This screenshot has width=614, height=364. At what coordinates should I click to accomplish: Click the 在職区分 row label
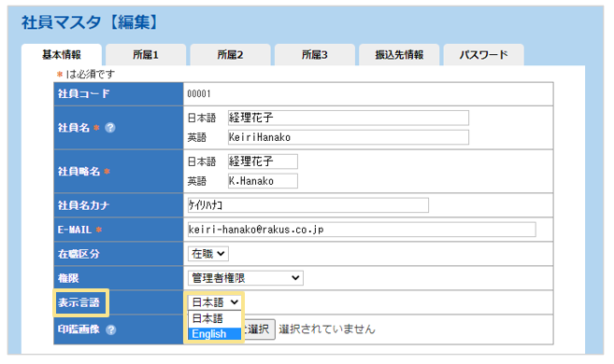[x=79, y=254]
